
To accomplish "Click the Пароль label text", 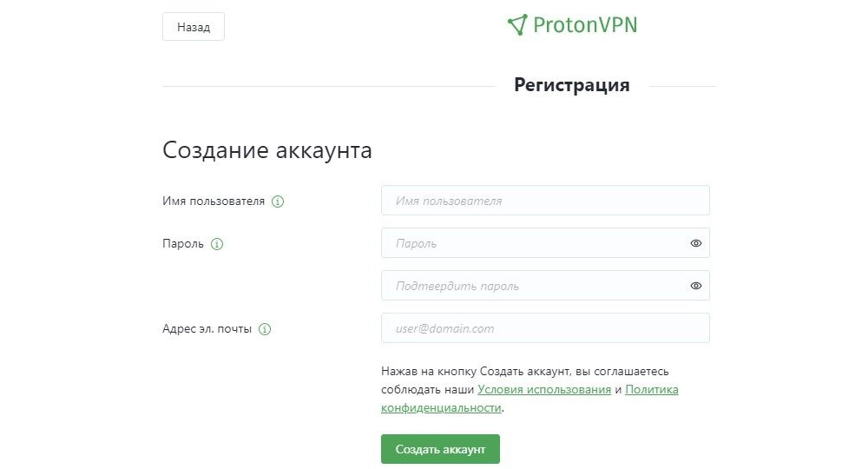I will point(183,244).
